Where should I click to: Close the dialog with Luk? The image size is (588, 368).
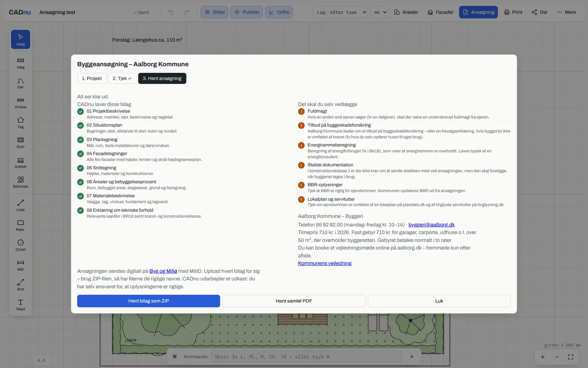[439, 301]
